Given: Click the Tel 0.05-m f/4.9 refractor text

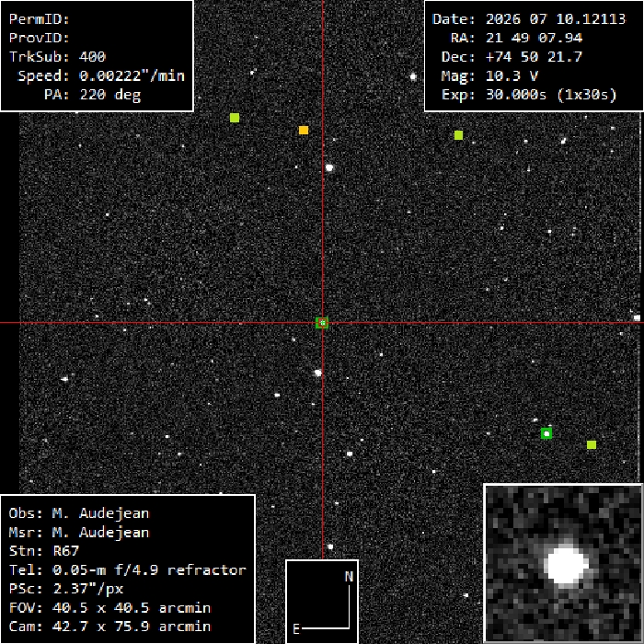Looking at the screenshot, I should [x=127, y=569].
